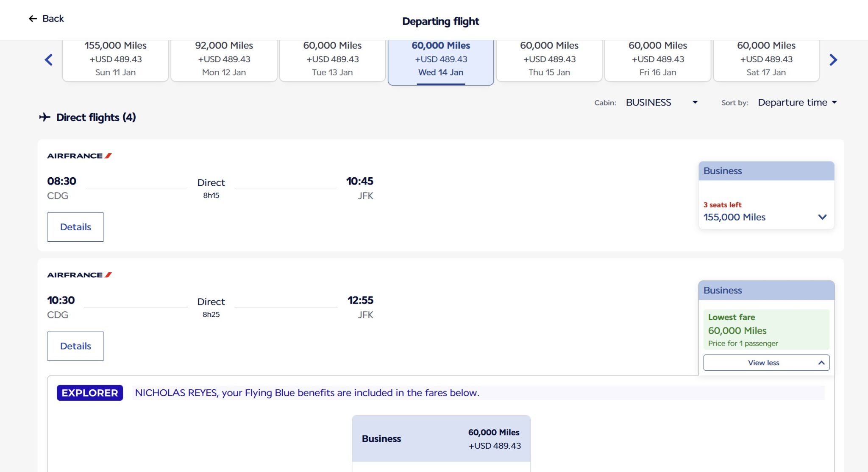Select the Sun 11 Jan date tab
The width and height of the screenshot is (868, 472).
[115, 59]
